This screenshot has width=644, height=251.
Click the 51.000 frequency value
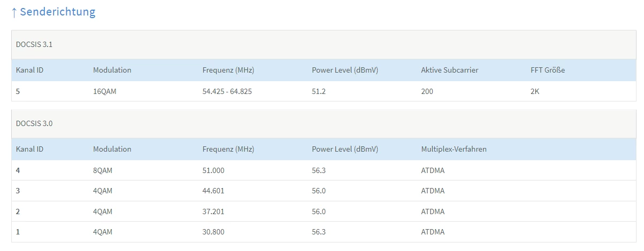pos(213,170)
